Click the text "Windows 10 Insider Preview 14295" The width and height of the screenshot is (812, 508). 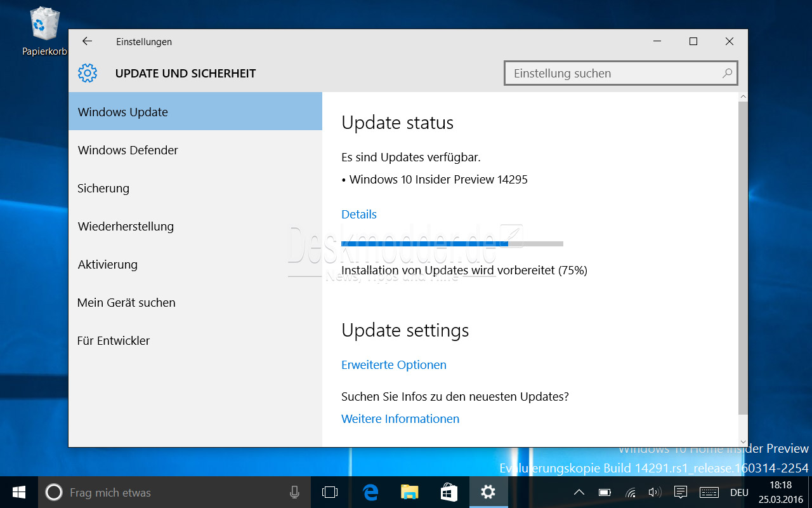pyautogui.click(x=438, y=179)
